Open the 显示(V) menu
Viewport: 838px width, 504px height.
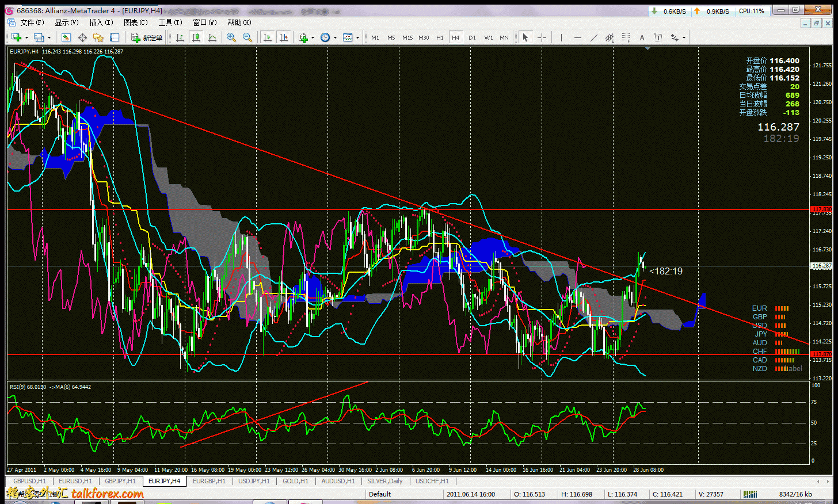pyautogui.click(x=66, y=22)
